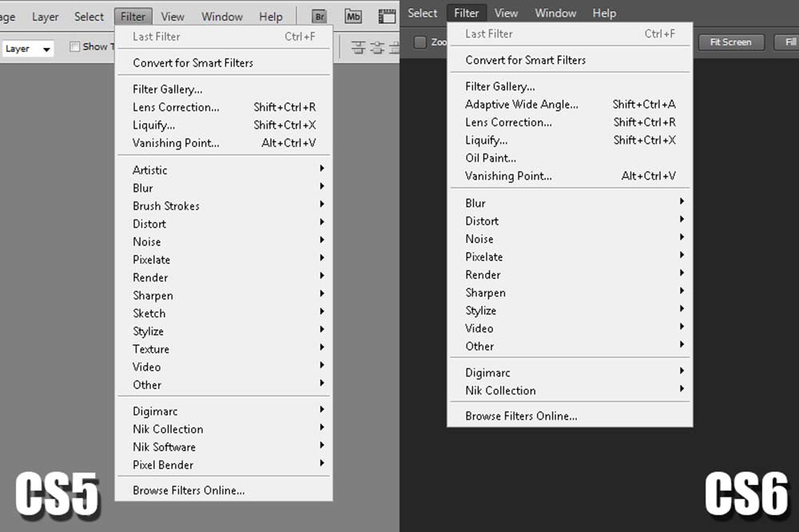
Task: Expand the Digimarc submenu in CS6
Action: [570, 372]
